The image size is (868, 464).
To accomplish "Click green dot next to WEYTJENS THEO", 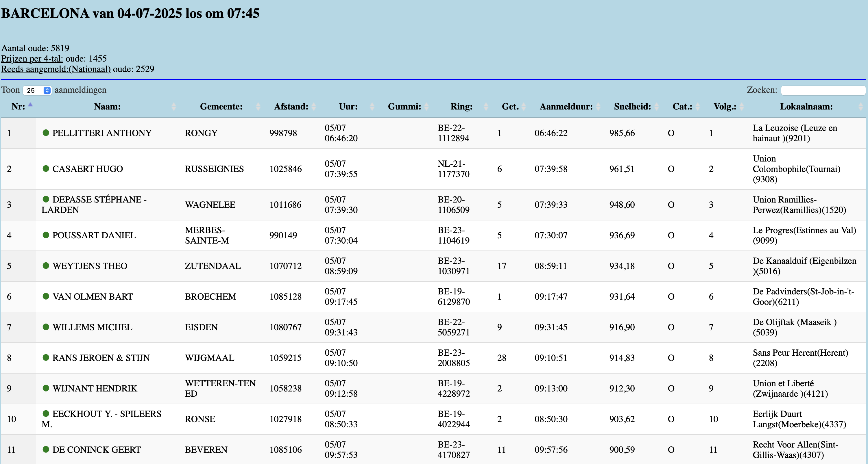I will [x=46, y=265].
